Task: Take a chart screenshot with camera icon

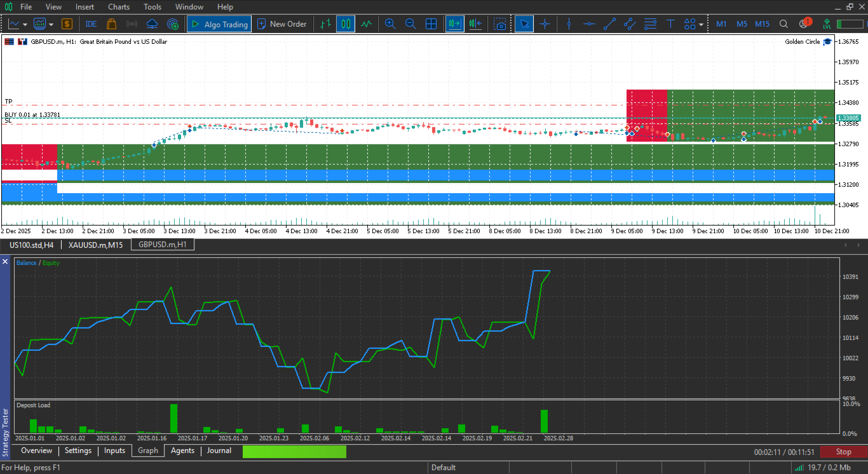Action: 501,24
